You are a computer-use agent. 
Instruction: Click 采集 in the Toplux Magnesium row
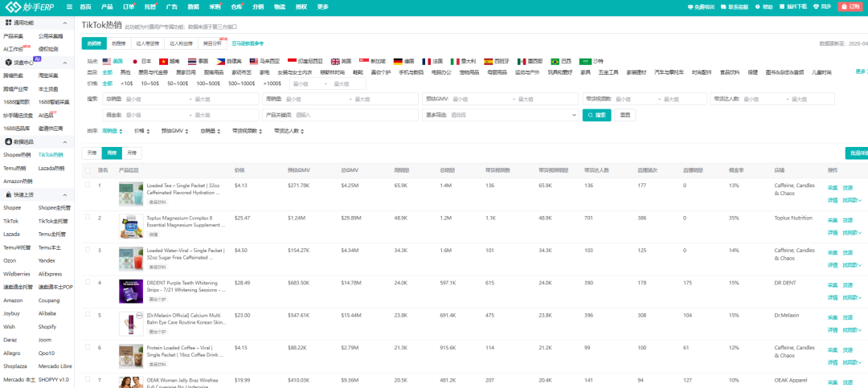click(832, 220)
